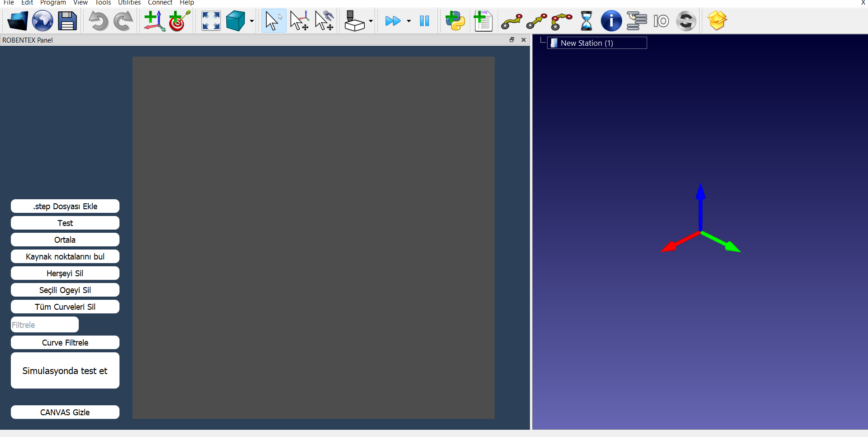Open the Edit menu

pos(27,2)
